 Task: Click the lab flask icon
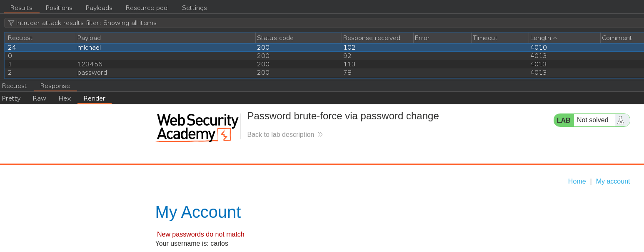621,120
